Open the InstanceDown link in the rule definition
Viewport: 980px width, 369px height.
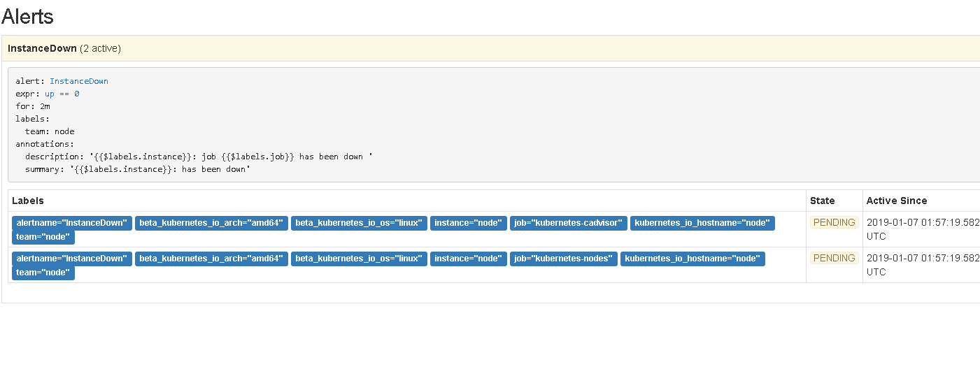click(78, 81)
